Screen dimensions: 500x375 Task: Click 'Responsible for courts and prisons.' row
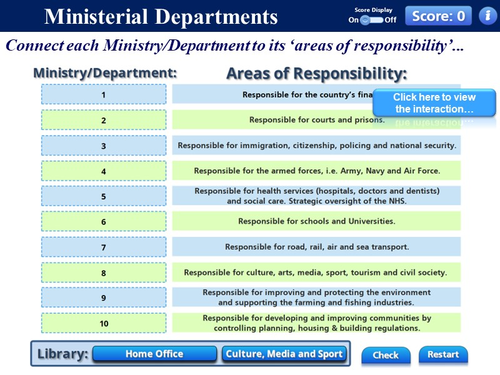316,120
